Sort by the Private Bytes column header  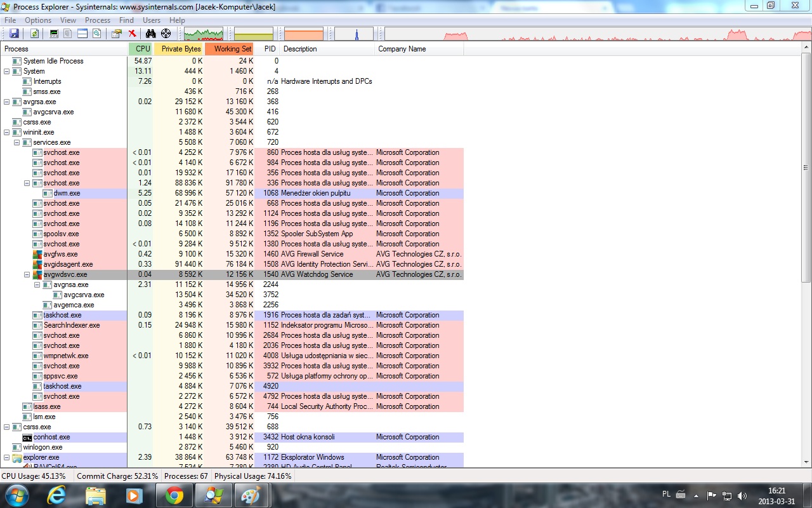[179, 49]
